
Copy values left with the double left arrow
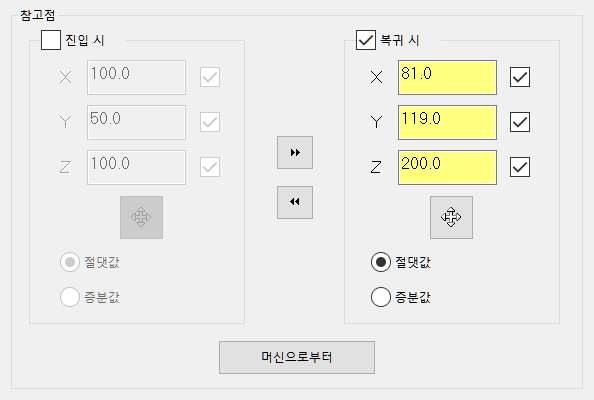coord(295,202)
